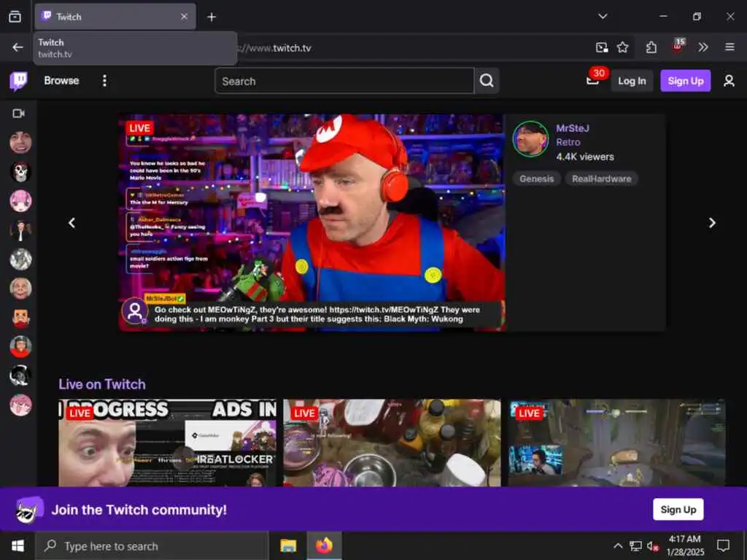Viewport: 747px width, 560px height.
Task: Open the suited man sidebar channel avatar
Action: (x=20, y=230)
